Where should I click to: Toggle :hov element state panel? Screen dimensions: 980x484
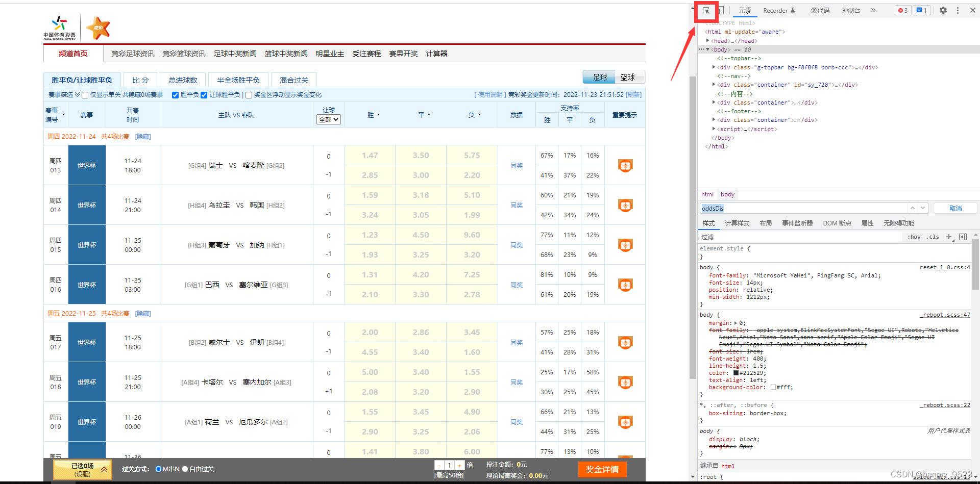[x=914, y=237]
